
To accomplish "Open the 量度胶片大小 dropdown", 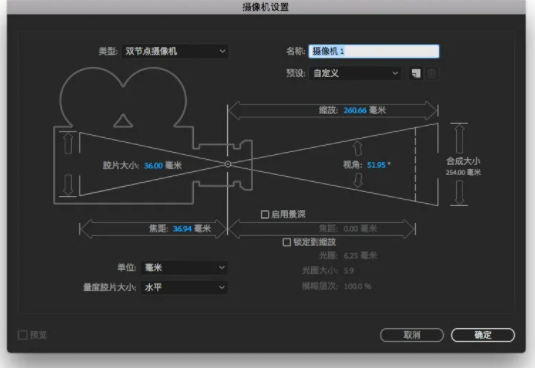I will pos(184,288).
